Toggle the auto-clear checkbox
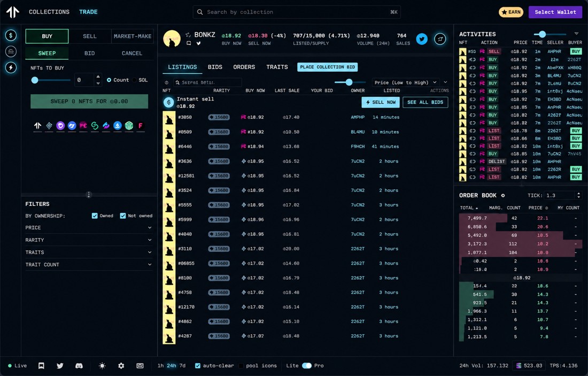Screen dimensions: 588x376 tap(198, 365)
